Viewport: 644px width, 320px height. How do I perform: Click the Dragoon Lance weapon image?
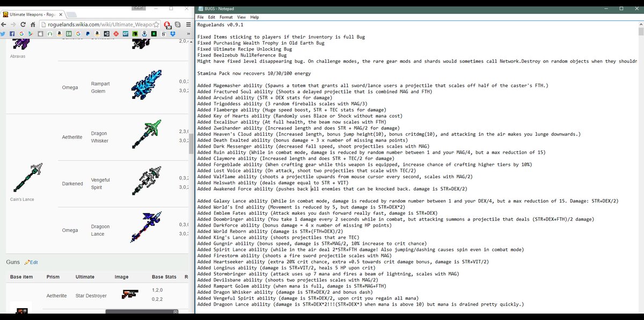[x=145, y=228]
